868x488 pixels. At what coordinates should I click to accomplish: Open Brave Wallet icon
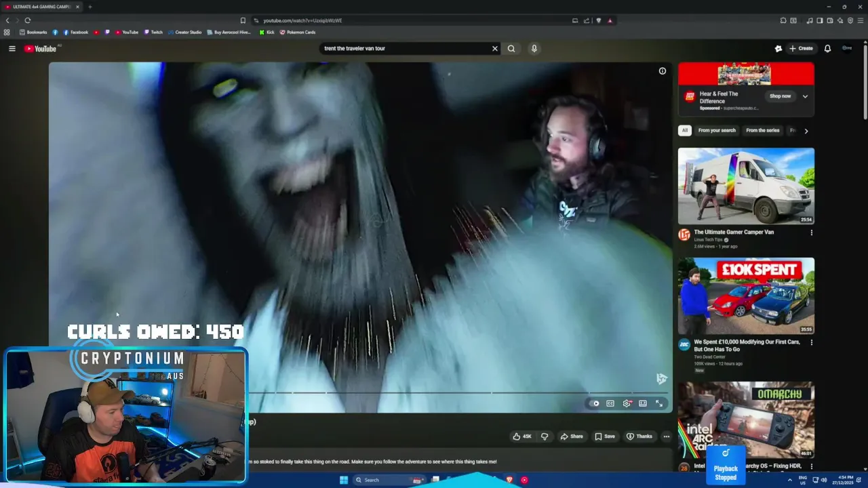tap(830, 20)
